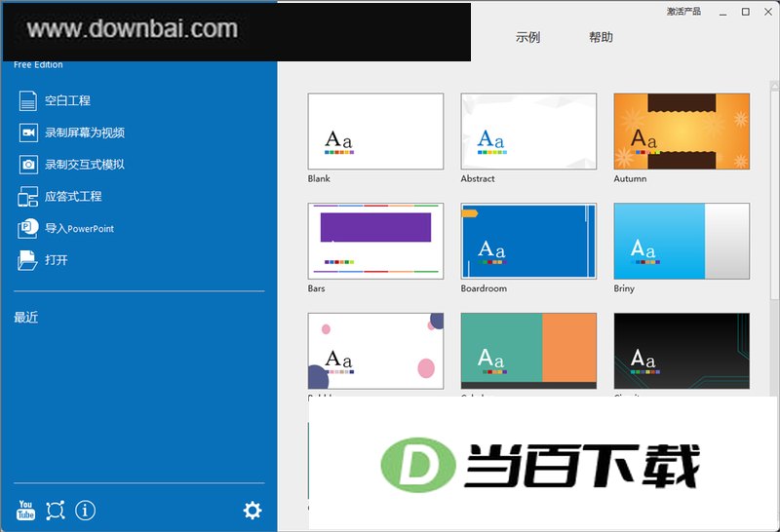The width and height of the screenshot is (780, 532).
Task: Click 打开 to open a project
Action: 57,260
